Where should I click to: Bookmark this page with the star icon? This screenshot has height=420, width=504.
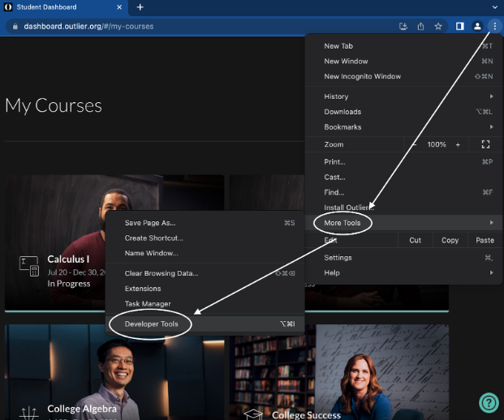coord(438,26)
